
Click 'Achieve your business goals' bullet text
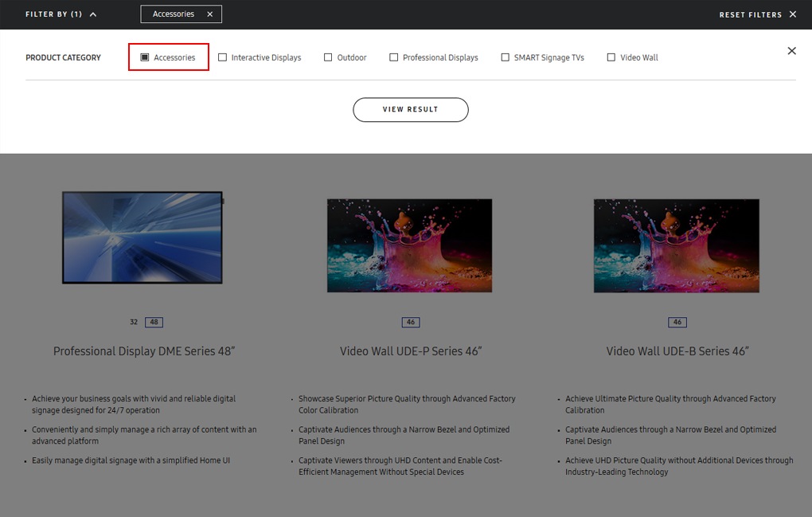click(134, 404)
